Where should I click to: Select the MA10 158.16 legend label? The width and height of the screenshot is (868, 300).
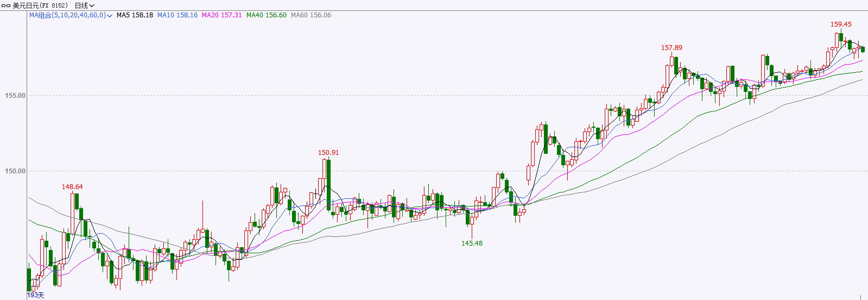click(178, 15)
